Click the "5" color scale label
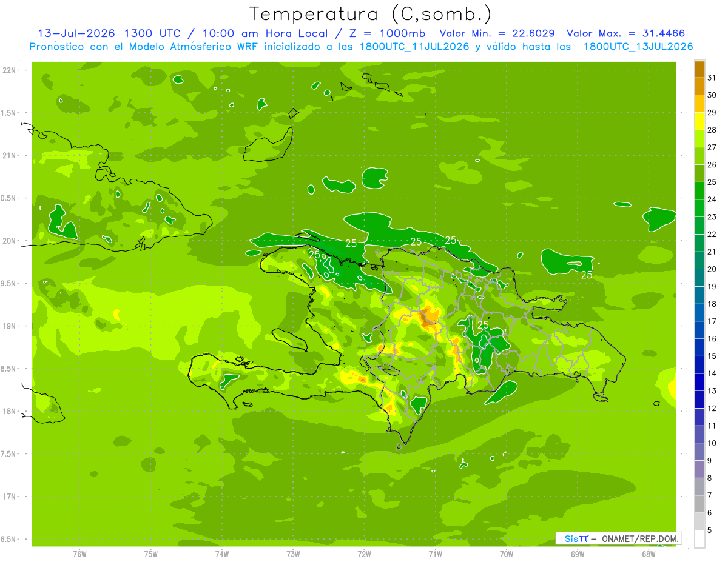728x562 pixels. [x=710, y=530]
